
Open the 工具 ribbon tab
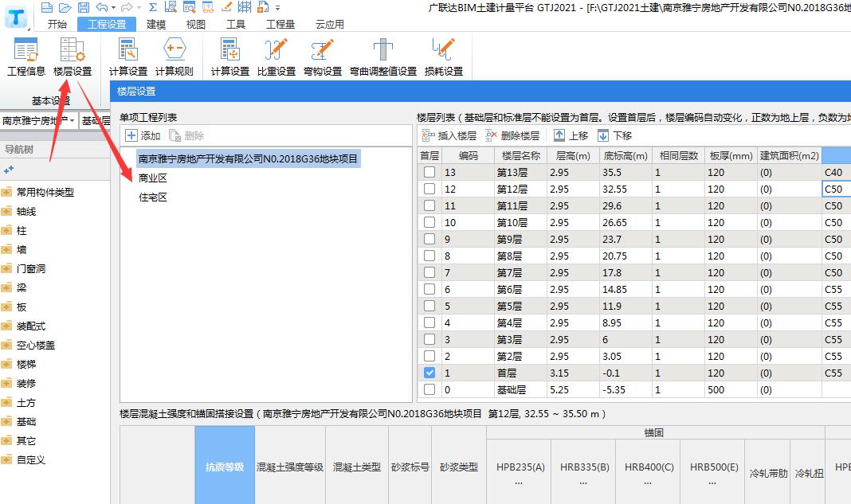pos(236,24)
